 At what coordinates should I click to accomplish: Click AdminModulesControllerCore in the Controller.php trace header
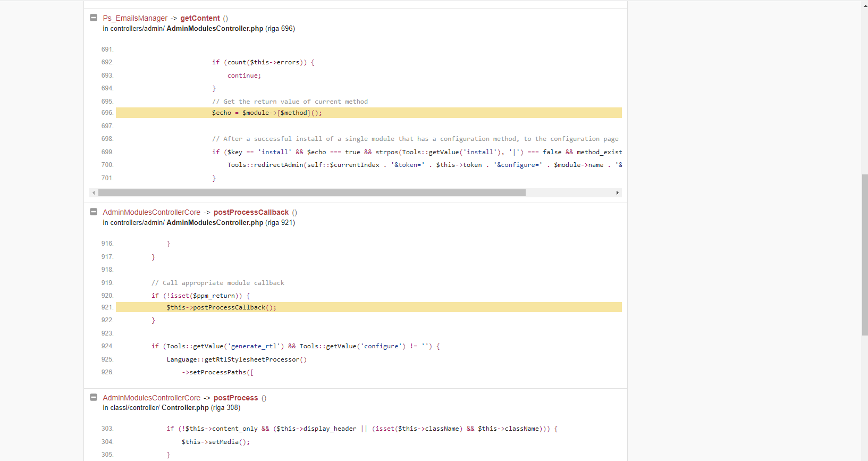coord(151,398)
